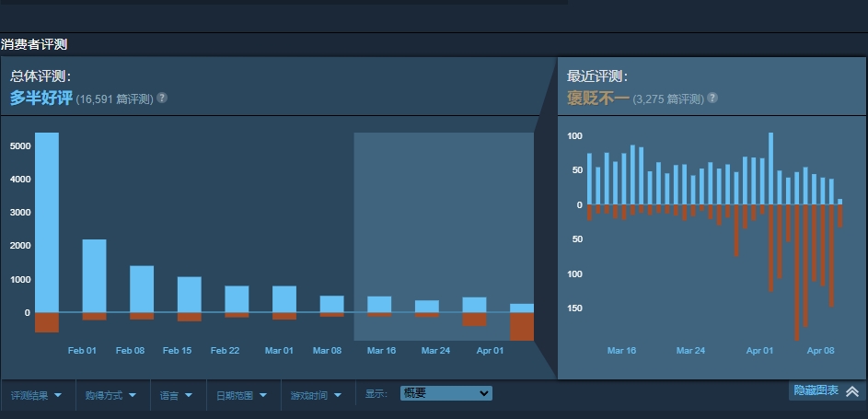The height and width of the screenshot is (419, 868).
Task: Click the Feb 15 positive bar
Action: pos(190,295)
